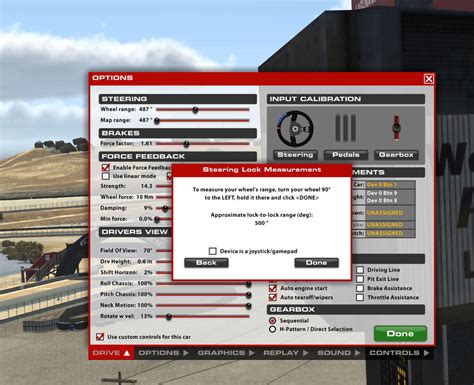
Task: Click the Gearbox calibration button
Action: tap(396, 155)
